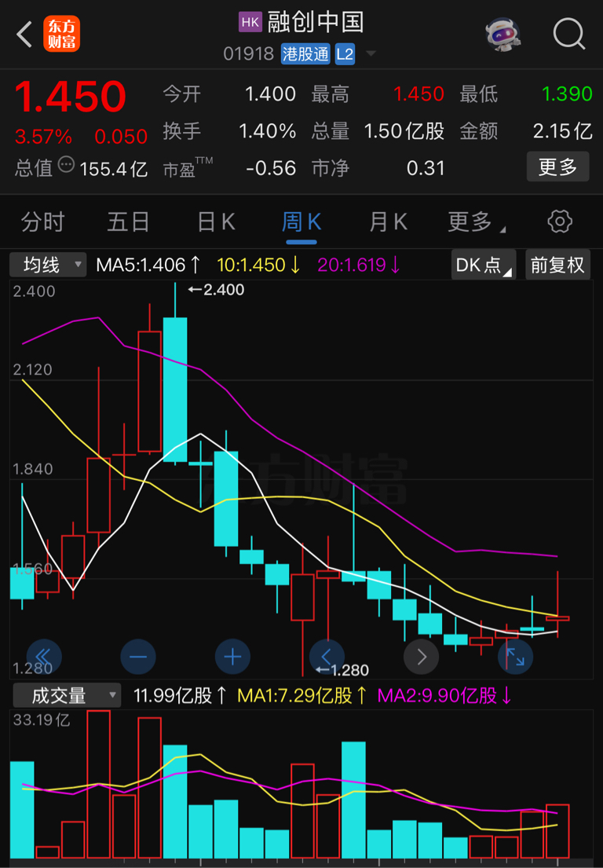Tap the 10:1.450 moving average value
The width and height of the screenshot is (603, 868).
coord(258,265)
